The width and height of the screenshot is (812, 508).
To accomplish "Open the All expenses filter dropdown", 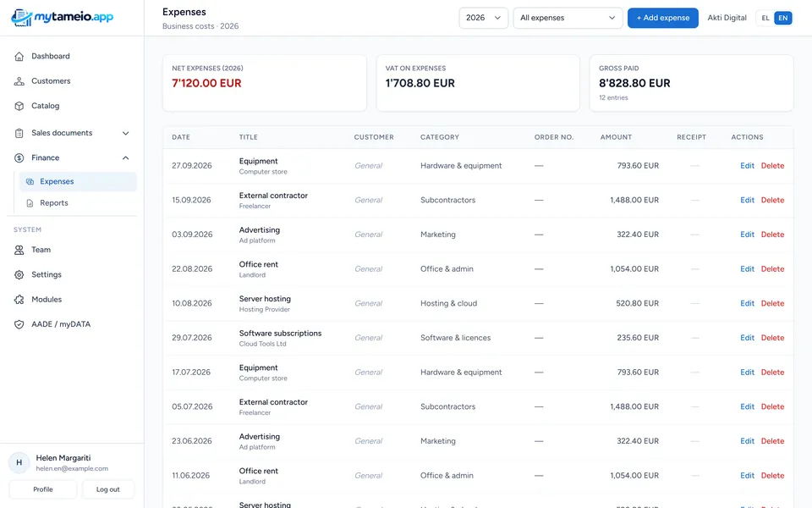I will (568, 18).
